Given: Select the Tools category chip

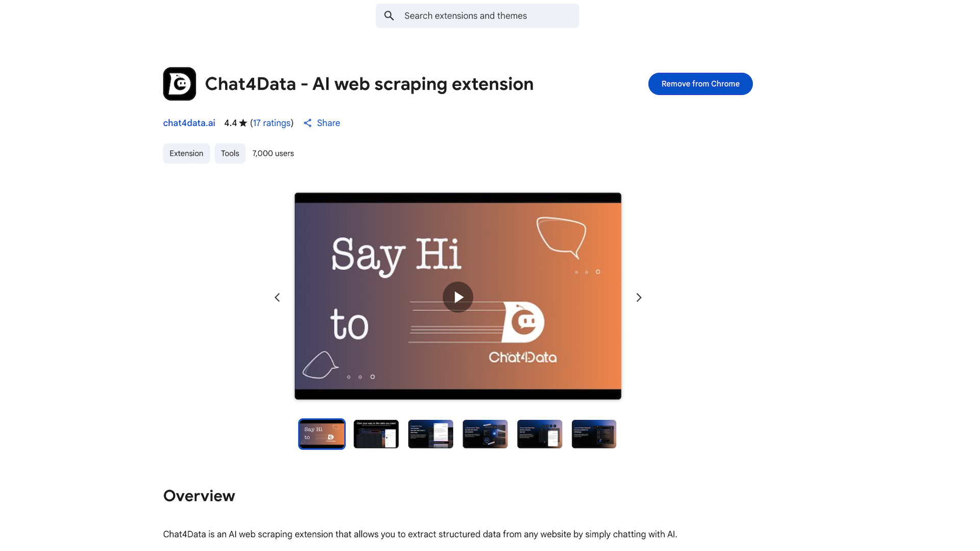Looking at the screenshot, I should 230,154.
